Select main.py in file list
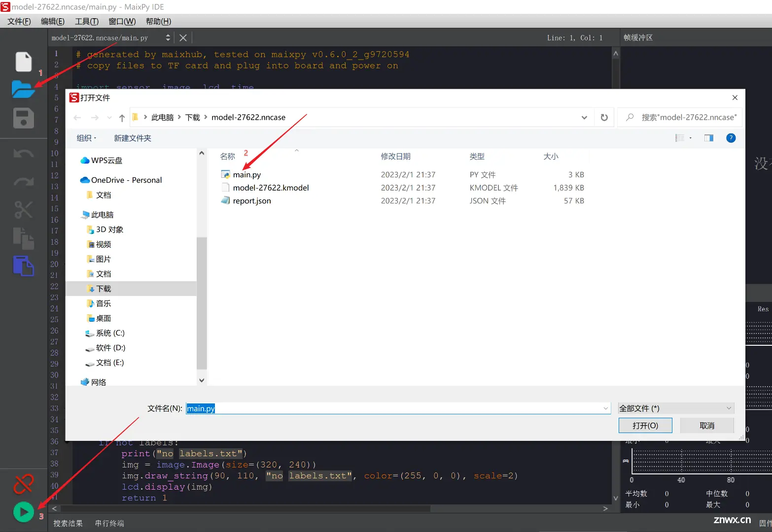This screenshot has width=772, height=532. (x=247, y=174)
